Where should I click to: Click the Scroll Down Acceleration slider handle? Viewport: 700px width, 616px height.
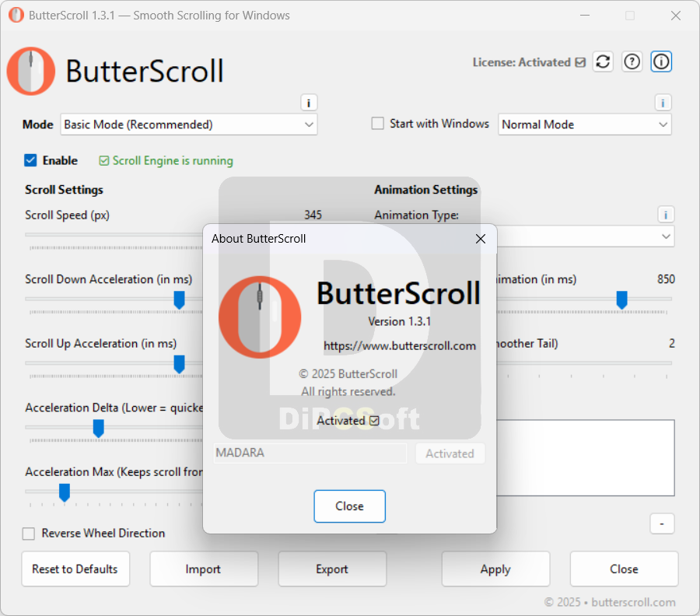(x=179, y=300)
